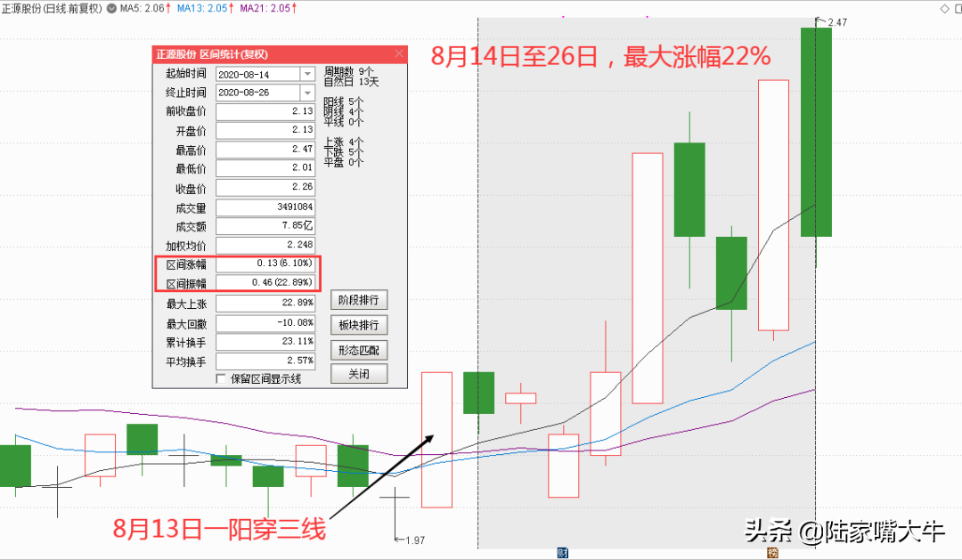
Task: Toggle the 保留区间显示线 checkbox
Action: pyautogui.click(x=221, y=379)
